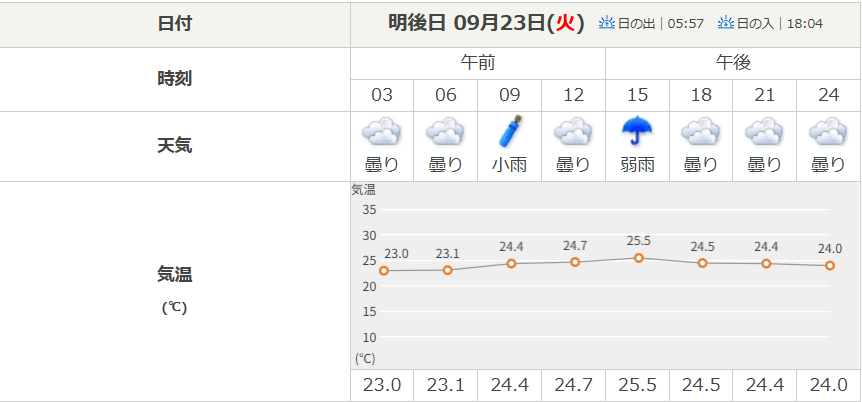Image resolution: width=862 pixels, height=402 pixels.
Task: Click the 15 o'clock time cell
Action: pos(638,95)
